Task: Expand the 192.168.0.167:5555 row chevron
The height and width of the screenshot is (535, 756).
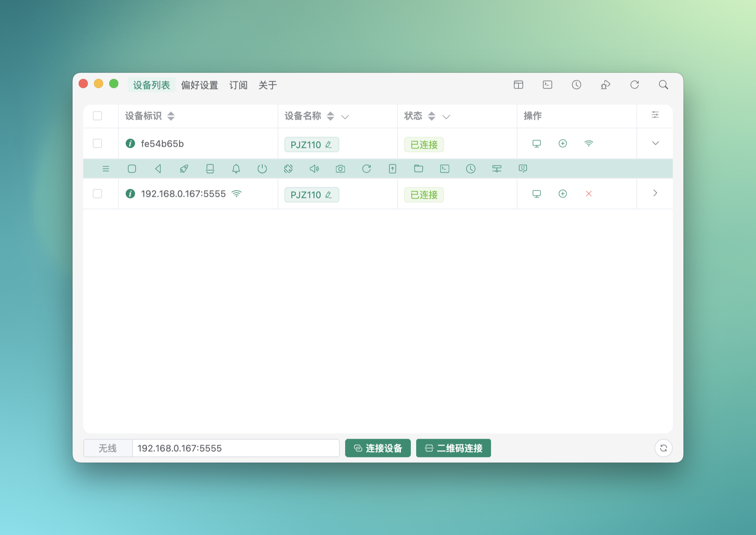Action: [x=655, y=193]
